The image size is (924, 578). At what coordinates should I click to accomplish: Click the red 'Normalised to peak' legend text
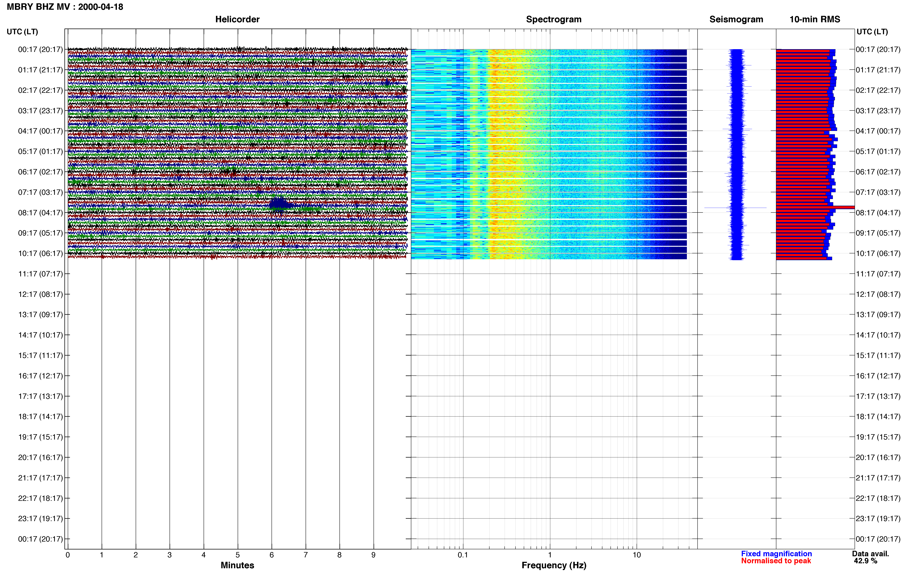click(x=776, y=561)
